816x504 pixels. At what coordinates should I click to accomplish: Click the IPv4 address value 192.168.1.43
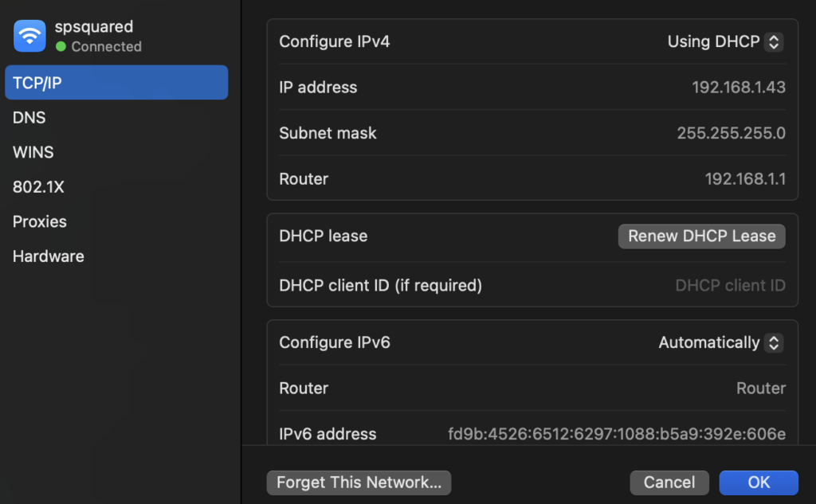[739, 88]
